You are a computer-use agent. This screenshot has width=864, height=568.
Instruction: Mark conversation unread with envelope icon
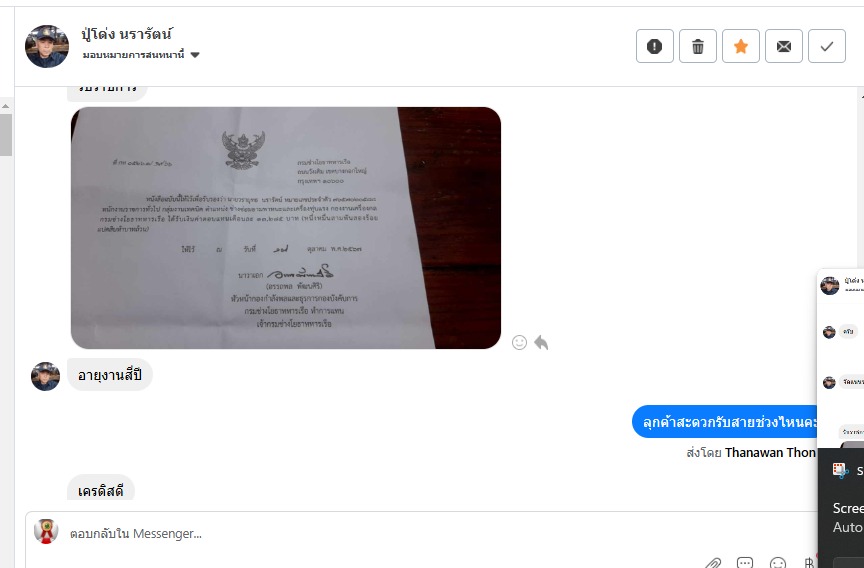[784, 46]
